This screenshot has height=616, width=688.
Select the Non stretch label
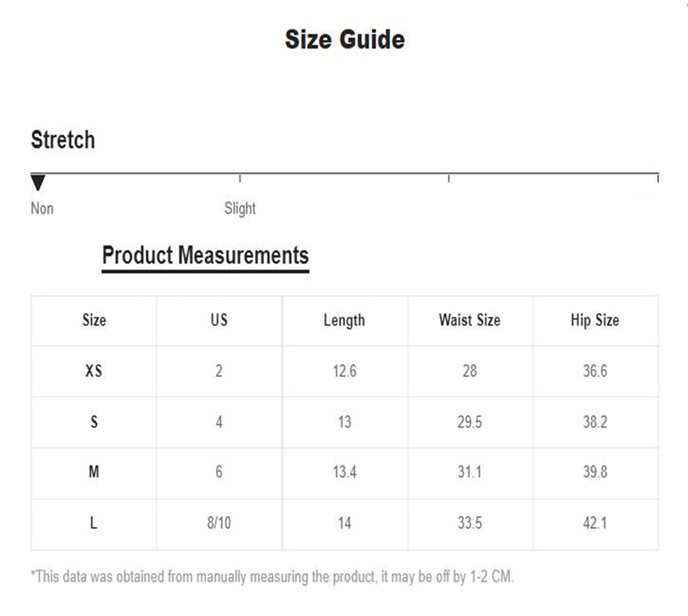(42, 208)
